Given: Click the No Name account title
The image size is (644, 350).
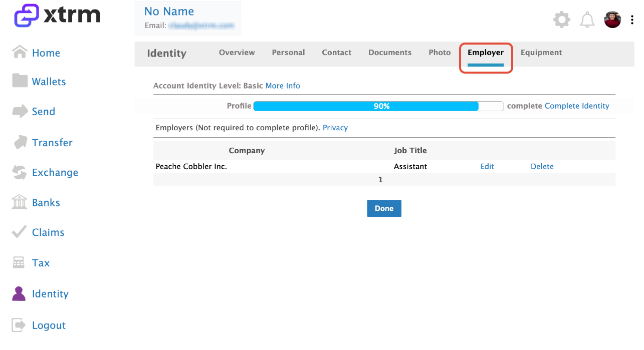Looking at the screenshot, I should click(169, 11).
